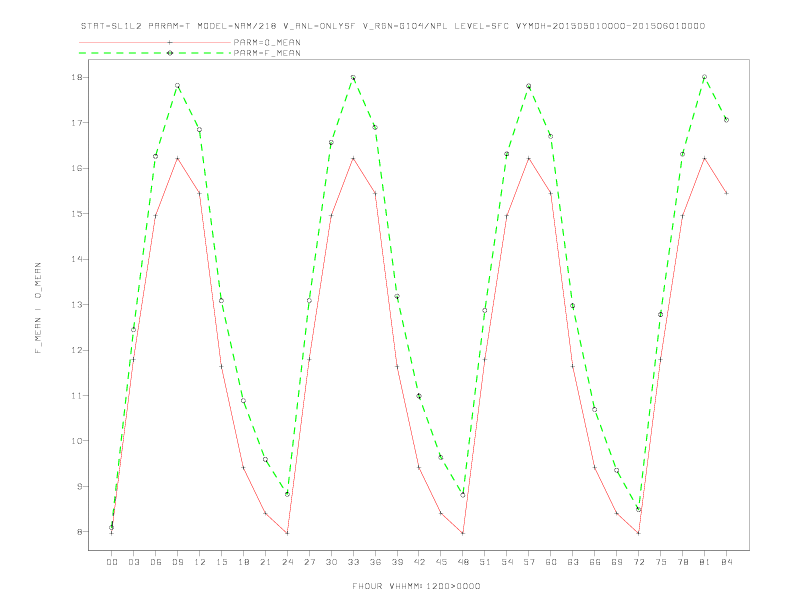Click x-axis tick label 36

click(375, 562)
